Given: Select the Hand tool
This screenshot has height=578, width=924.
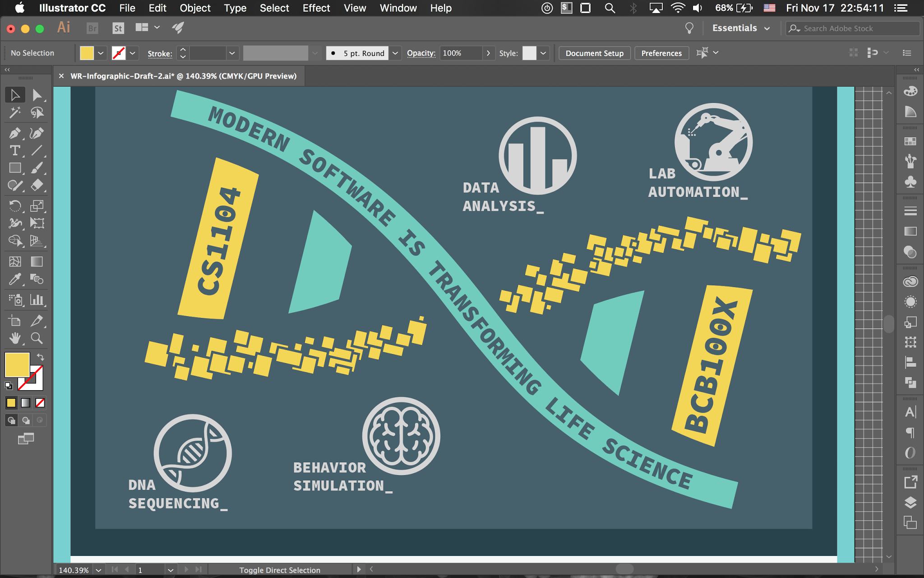Looking at the screenshot, I should [x=14, y=338].
